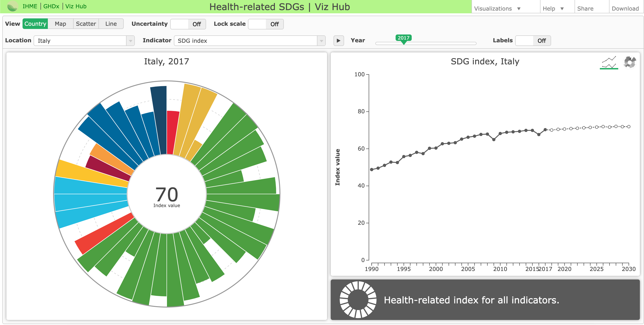
Task: Toggle the Uncertainty switch
Action: click(x=188, y=24)
